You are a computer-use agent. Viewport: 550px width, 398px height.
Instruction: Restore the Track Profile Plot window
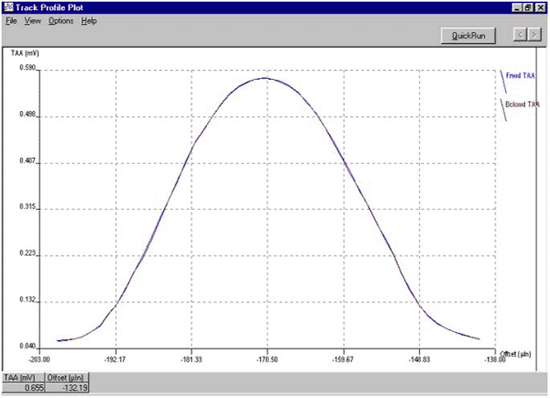(x=528, y=7)
